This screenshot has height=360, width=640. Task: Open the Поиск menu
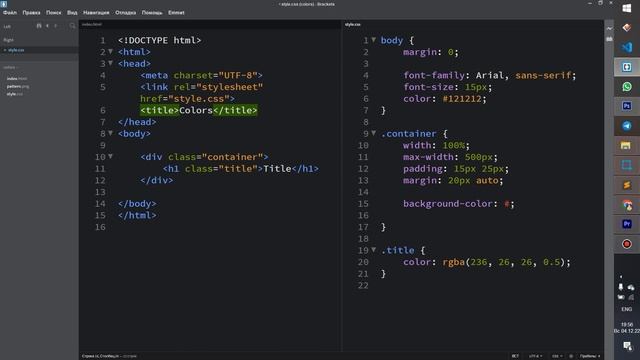(x=53, y=13)
